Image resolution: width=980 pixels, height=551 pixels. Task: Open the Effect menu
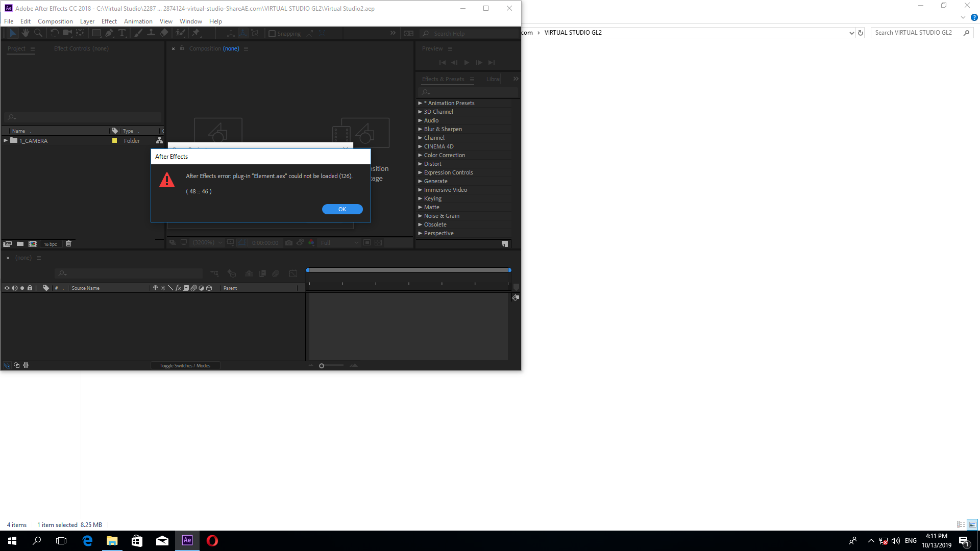pyautogui.click(x=109, y=21)
